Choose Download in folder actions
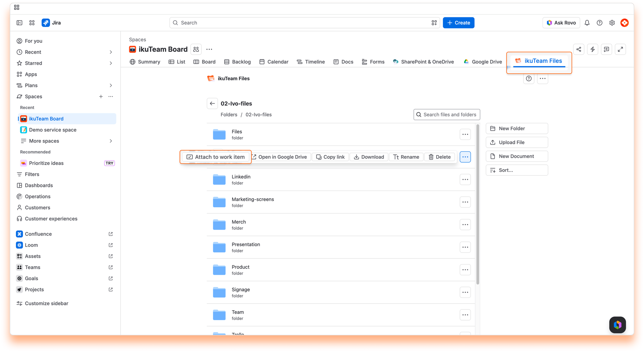This screenshot has height=352, width=644. pyautogui.click(x=369, y=157)
